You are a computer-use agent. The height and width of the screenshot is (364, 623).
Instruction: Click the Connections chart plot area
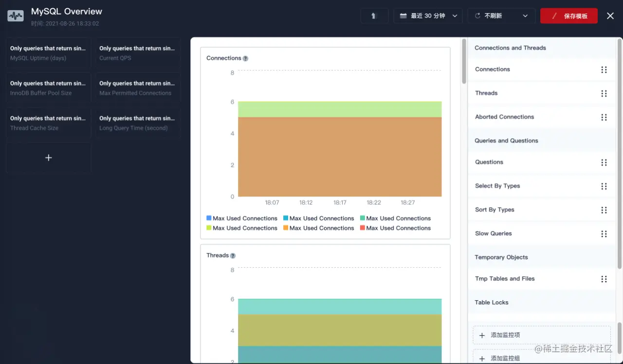point(340,133)
